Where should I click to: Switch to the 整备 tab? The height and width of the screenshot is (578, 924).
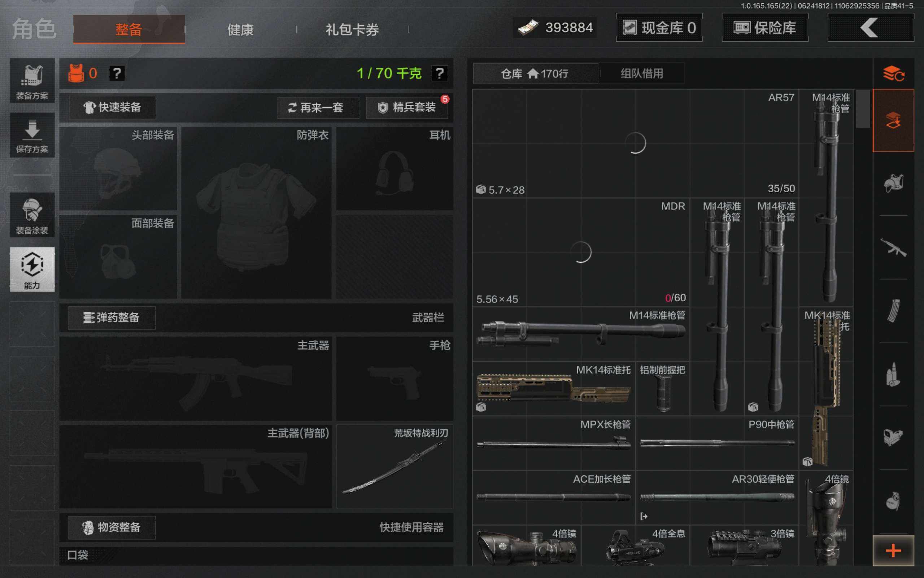[129, 29]
